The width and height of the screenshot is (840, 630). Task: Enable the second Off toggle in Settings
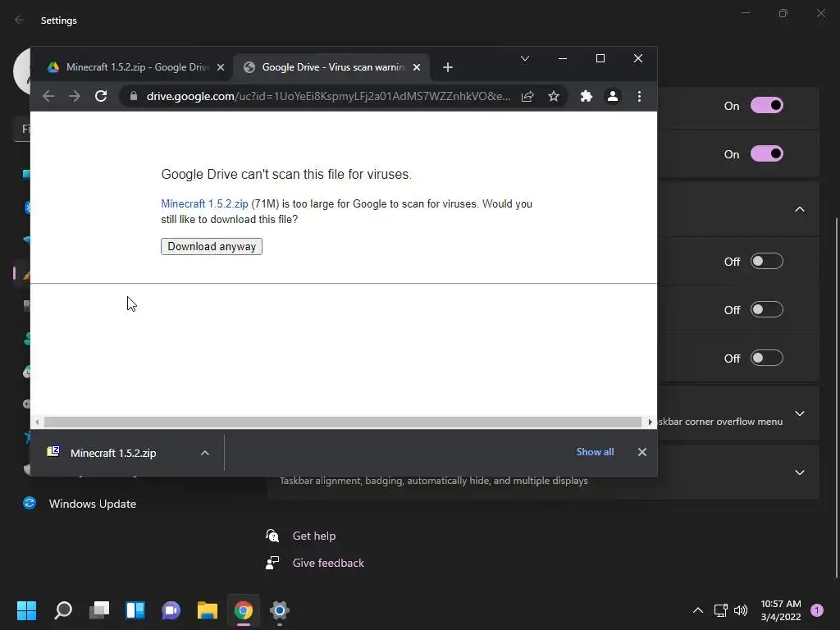click(x=767, y=309)
